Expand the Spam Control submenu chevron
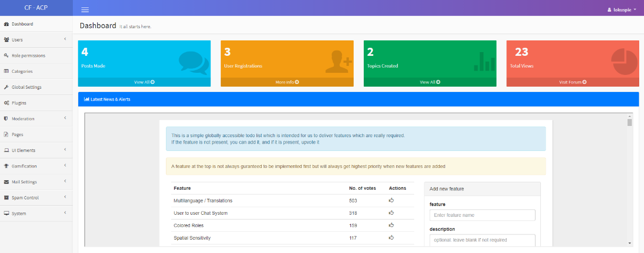The width and height of the screenshot is (644, 253). pos(65,197)
